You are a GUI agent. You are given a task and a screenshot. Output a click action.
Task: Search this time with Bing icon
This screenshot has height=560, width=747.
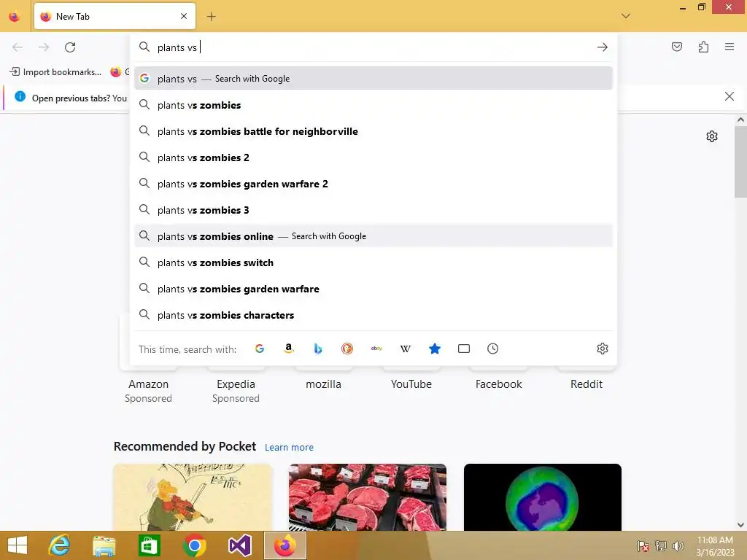coord(318,349)
